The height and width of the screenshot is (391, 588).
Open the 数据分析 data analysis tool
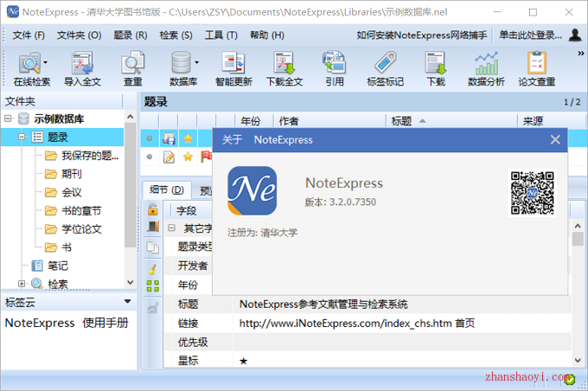pyautogui.click(x=486, y=68)
